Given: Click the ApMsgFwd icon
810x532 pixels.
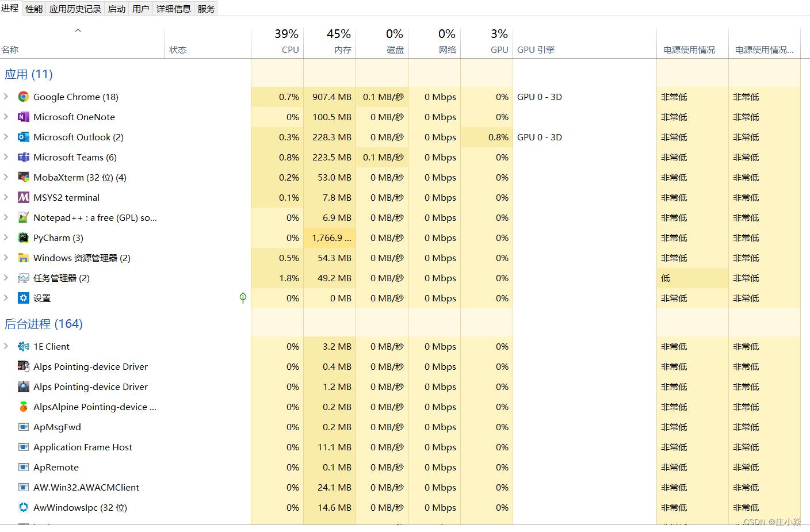Looking at the screenshot, I should pos(23,427).
